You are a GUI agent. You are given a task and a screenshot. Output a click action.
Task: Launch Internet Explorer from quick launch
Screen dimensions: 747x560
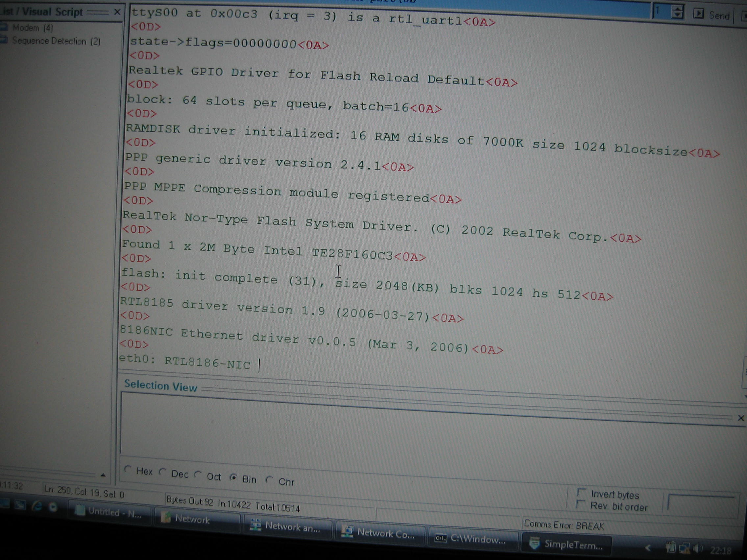click(x=37, y=505)
